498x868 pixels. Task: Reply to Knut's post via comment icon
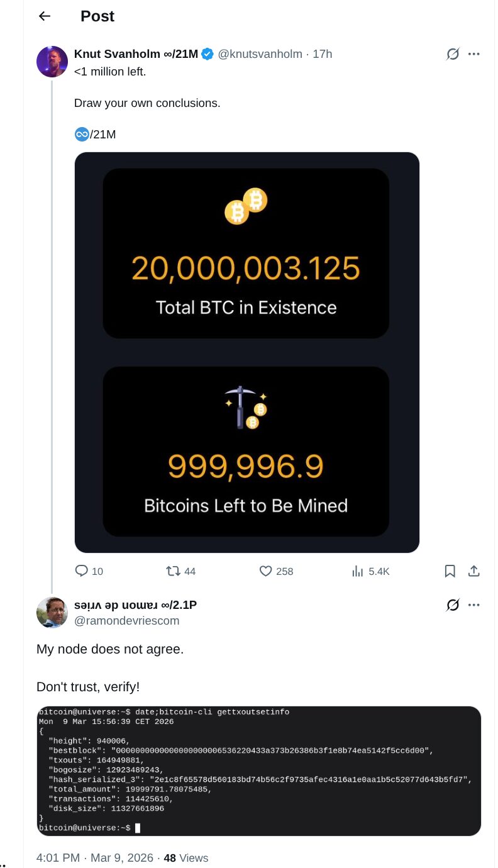point(82,571)
